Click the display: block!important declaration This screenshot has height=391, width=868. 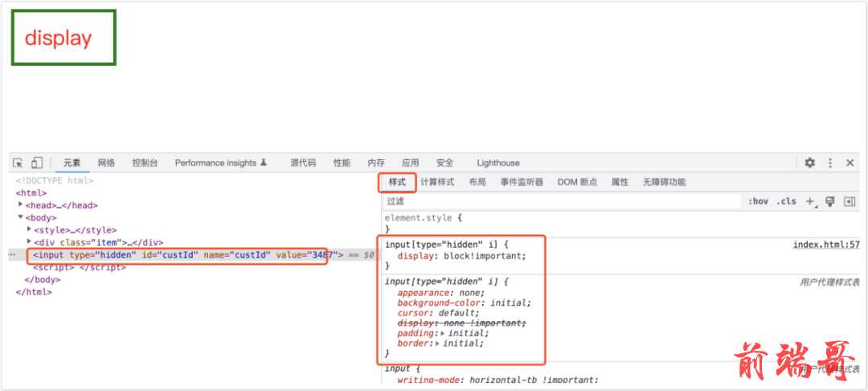tap(461, 256)
